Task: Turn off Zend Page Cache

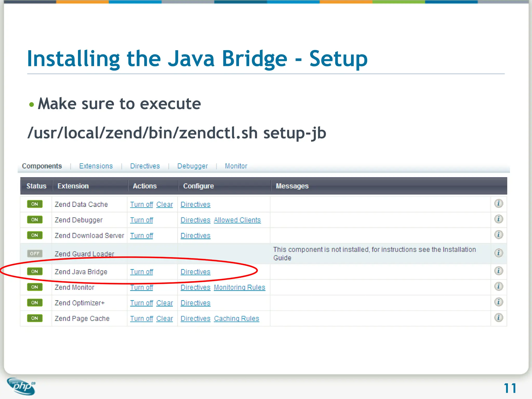Action: tap(142, 318)
